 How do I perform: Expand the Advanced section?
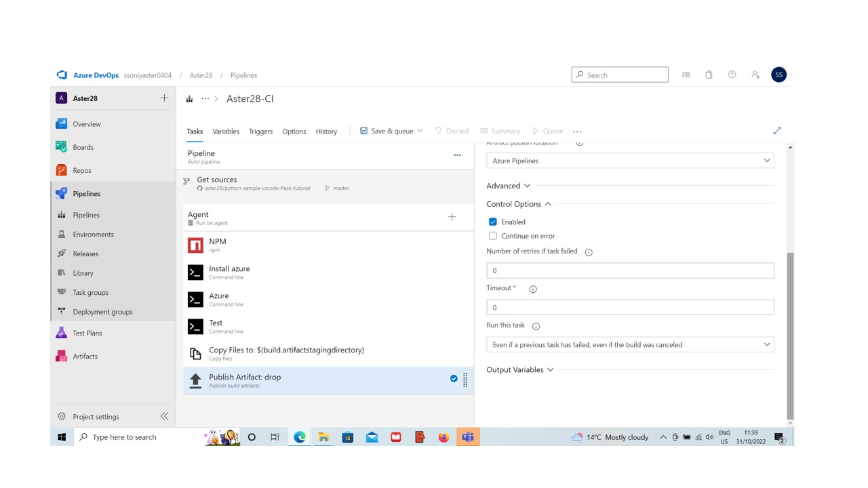point(509,186)
